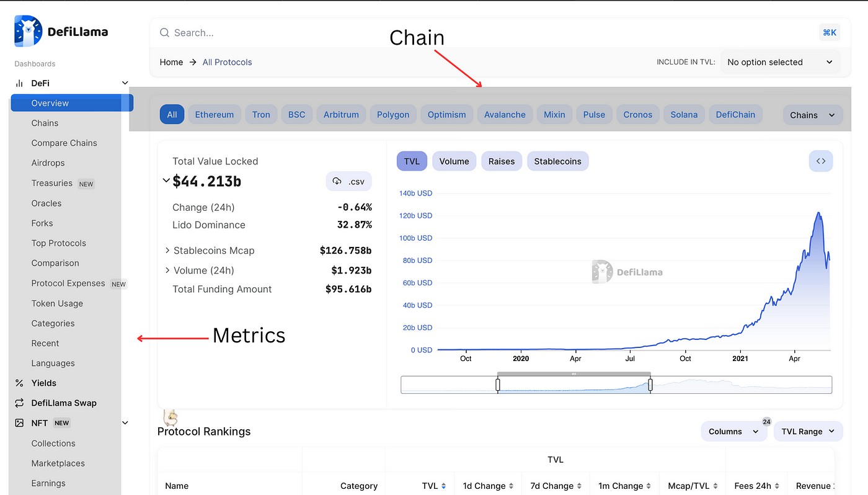Expand the Volume (24h) row

167,270
